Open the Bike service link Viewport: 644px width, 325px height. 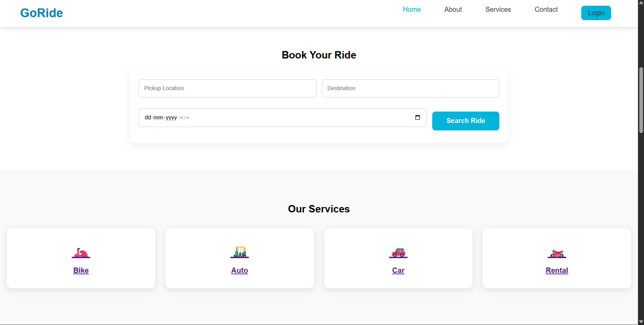(81, 270)
